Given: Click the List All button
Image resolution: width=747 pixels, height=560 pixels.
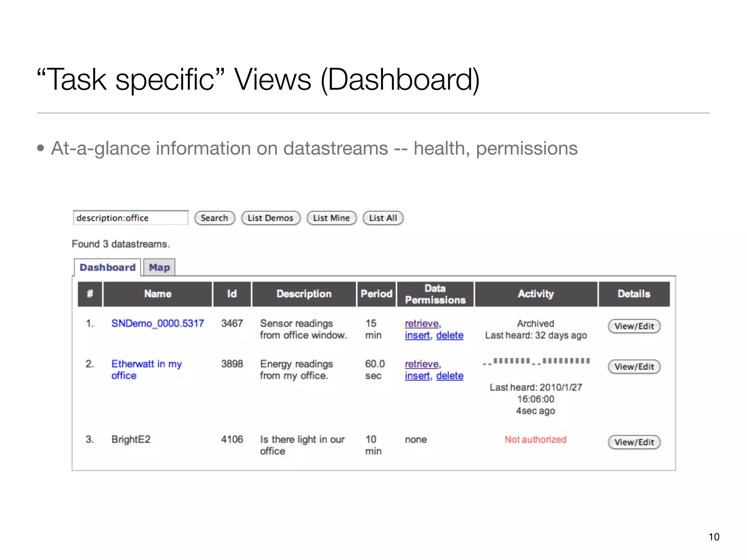Looking at the screenshot, I should coord(382,218).
